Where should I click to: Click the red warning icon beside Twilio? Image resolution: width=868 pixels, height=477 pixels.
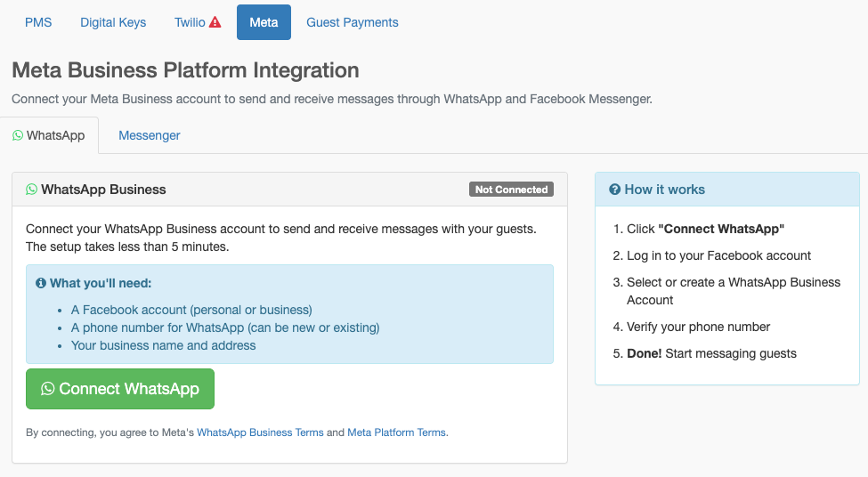pos(215,22)
